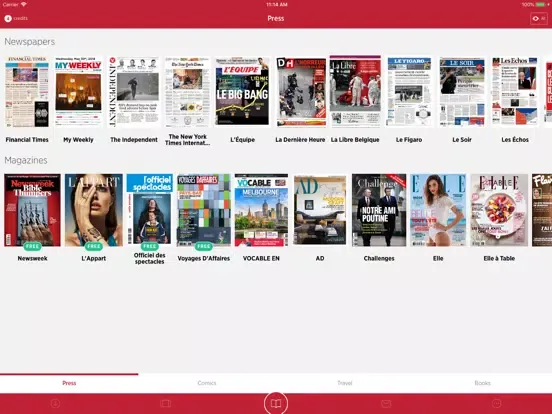This screenshot has width=552, height=414.
Task: Open the Elle à Table cover
Action: (x=499, y=210)
